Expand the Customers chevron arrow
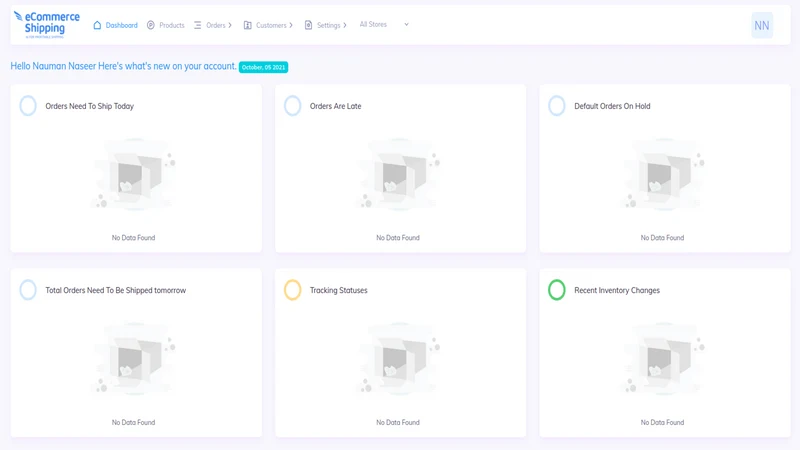The width and height of the screenshot is (800, 450). coord(291,25)
